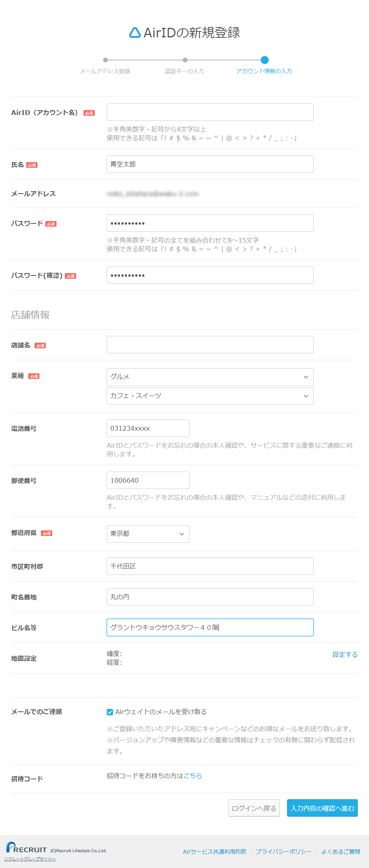Click the 経度: longitude text
This screenshot has width=369, height=868.
pos(114,662)
